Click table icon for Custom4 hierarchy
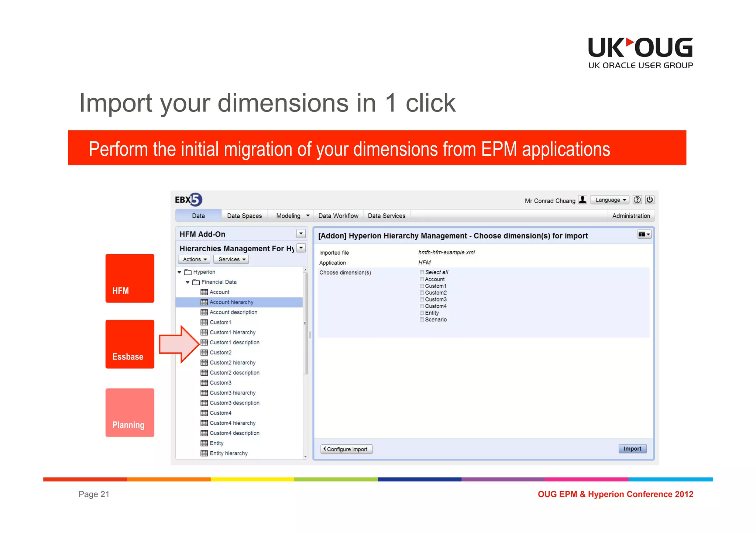 coord(204,423)
